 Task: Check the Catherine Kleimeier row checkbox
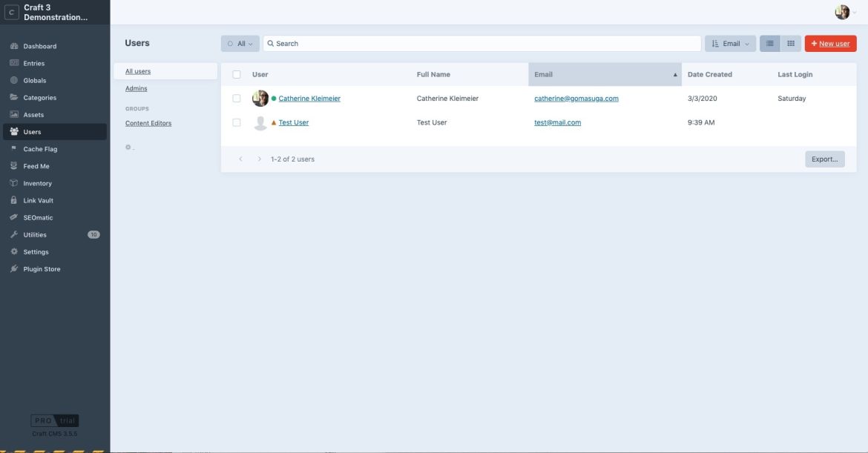pos(236,97)
